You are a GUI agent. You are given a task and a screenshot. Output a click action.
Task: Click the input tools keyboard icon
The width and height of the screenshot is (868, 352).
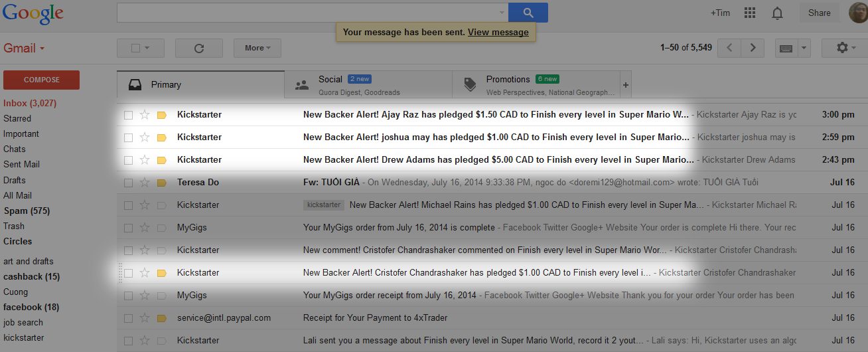(x=786, y=48)
